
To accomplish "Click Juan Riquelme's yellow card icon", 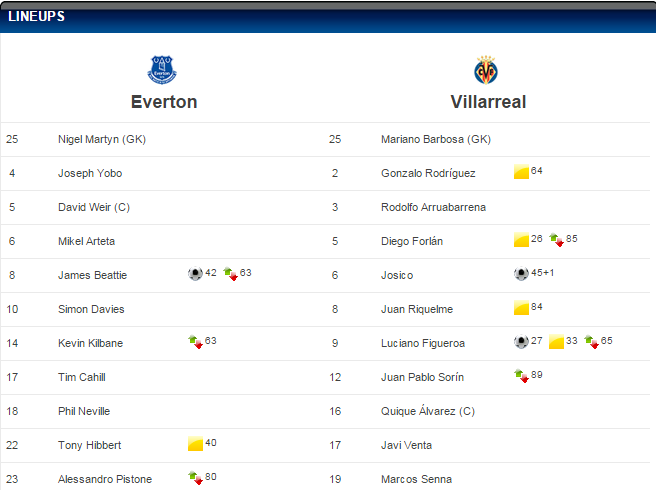I will click(521, 308).
